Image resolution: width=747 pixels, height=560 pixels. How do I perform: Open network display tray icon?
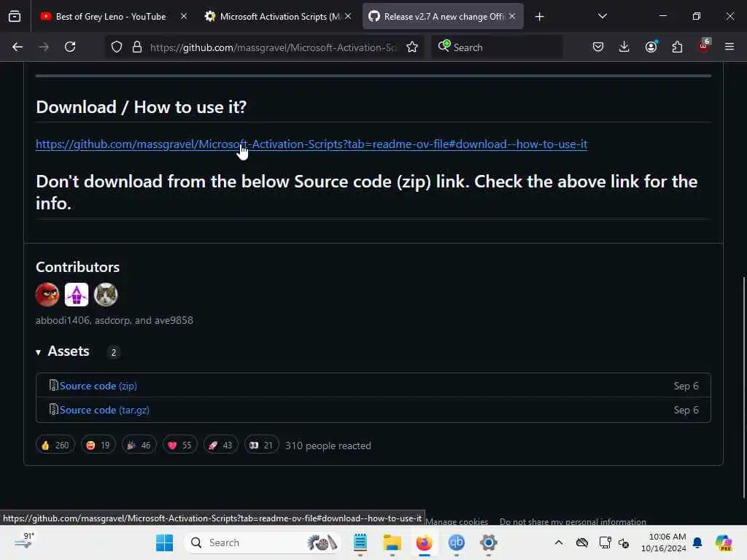click(x=605, y=542)
